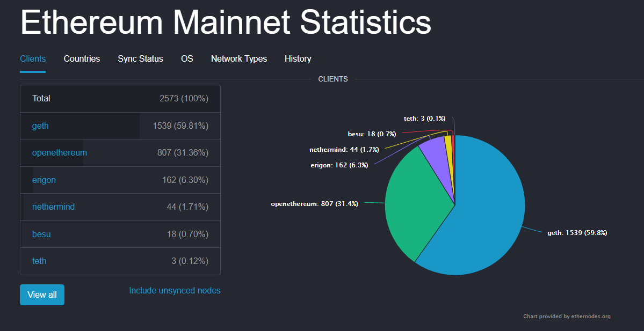The image size is (644, 331).
Task: Switch to the Clients tab
Action: coord(32,58)
